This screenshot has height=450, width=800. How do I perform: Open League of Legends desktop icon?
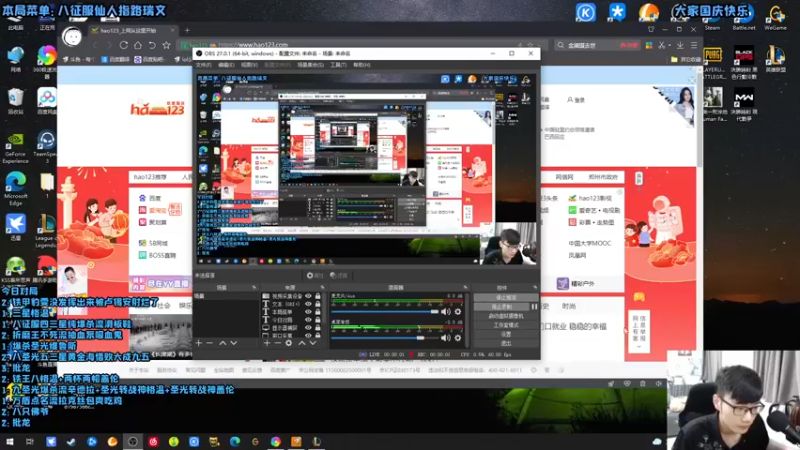tap(46, 231)
